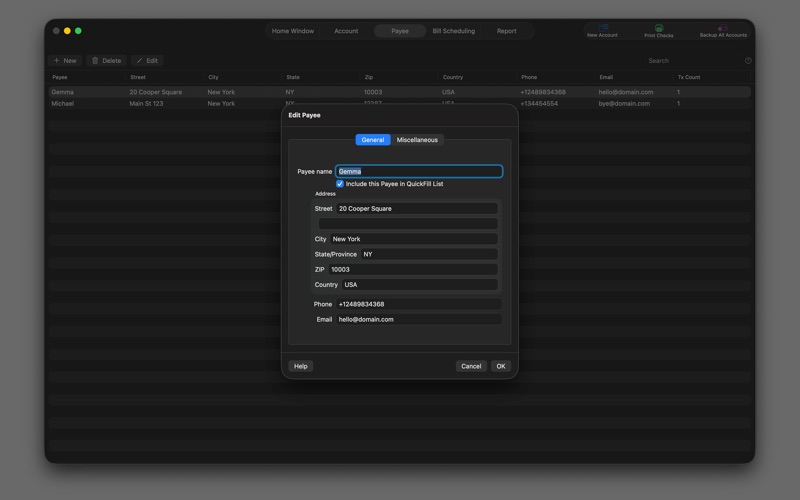This screenshot has width=800, height=500.
Task: Click the 10003 zip cell in the table
Action: (x=373, y=92)
